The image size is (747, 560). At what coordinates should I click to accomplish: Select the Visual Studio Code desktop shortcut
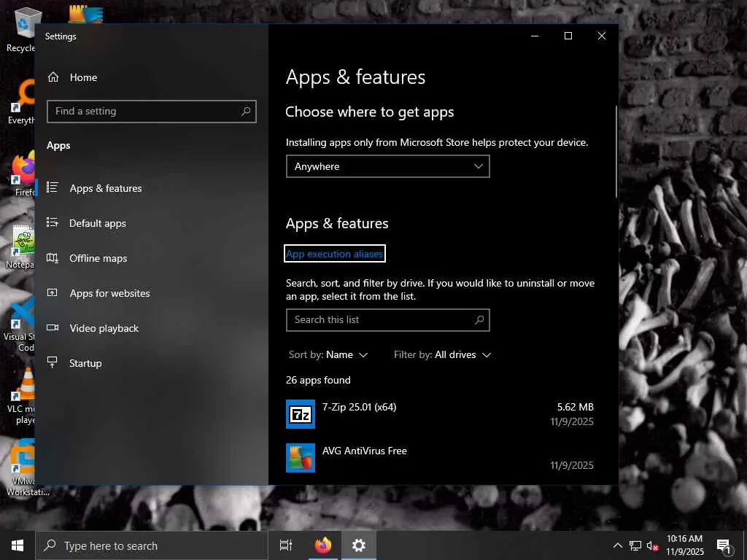coord(19,324)
